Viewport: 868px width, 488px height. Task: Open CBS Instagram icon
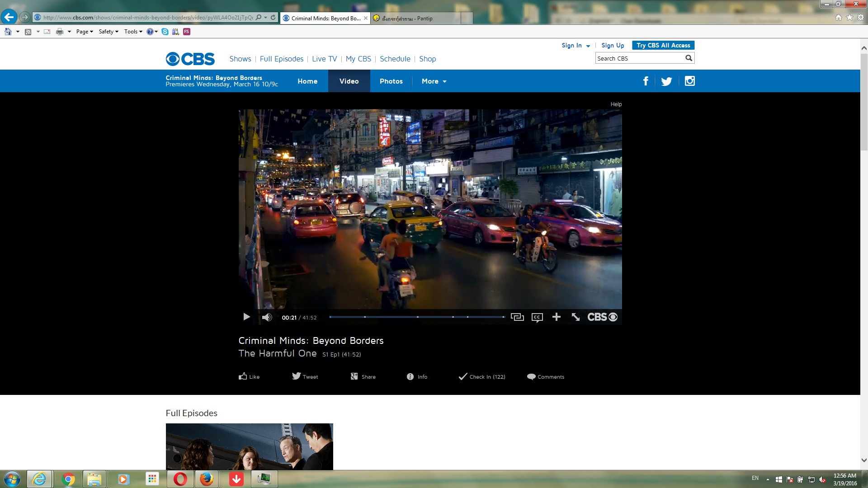689,81
